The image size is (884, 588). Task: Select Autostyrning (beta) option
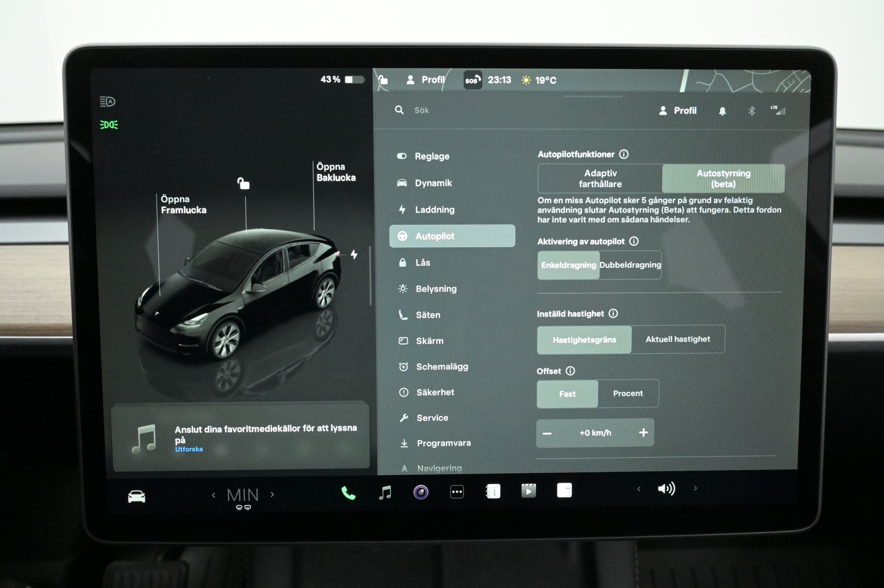pyautogui.click(x=723, y=179)
